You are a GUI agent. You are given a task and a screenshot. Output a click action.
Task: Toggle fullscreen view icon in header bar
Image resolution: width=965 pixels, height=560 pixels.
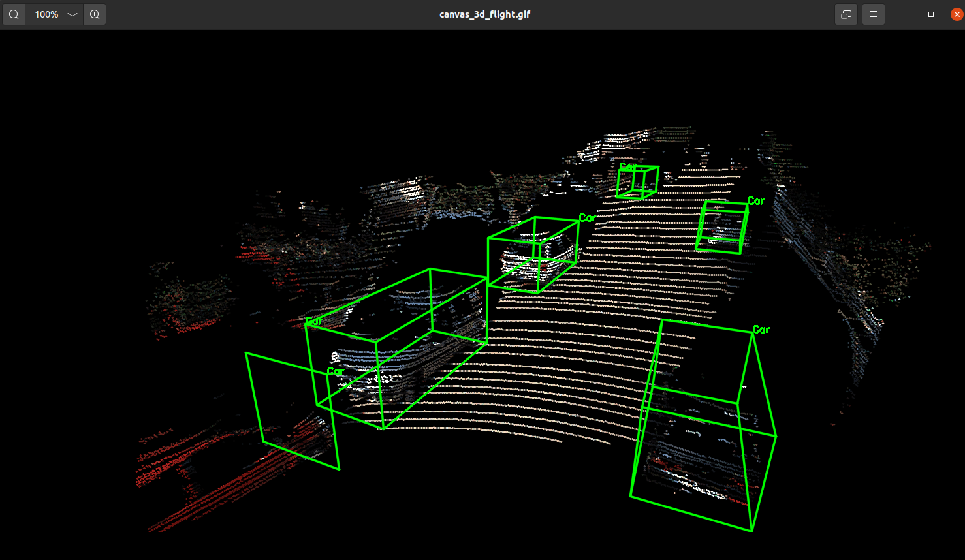tap(846, 14)
